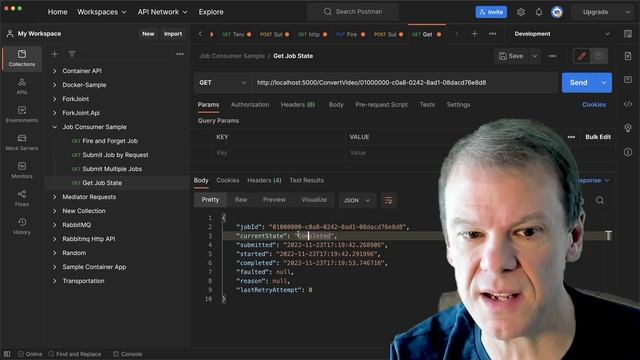Switch to the Authorization tab
Screen dimensions: 640x360
250,104
